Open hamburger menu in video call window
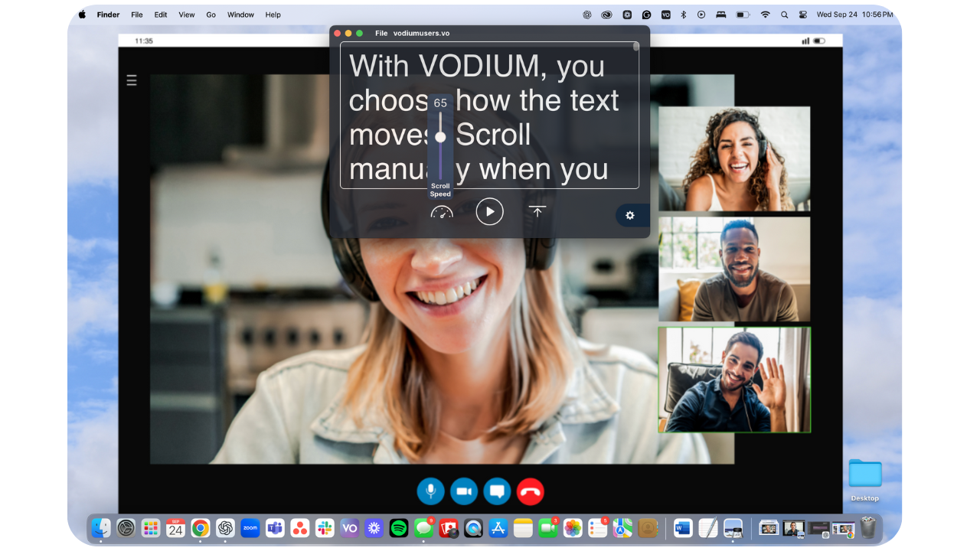This screenshot has height=551, width=980. click(132, 80)
